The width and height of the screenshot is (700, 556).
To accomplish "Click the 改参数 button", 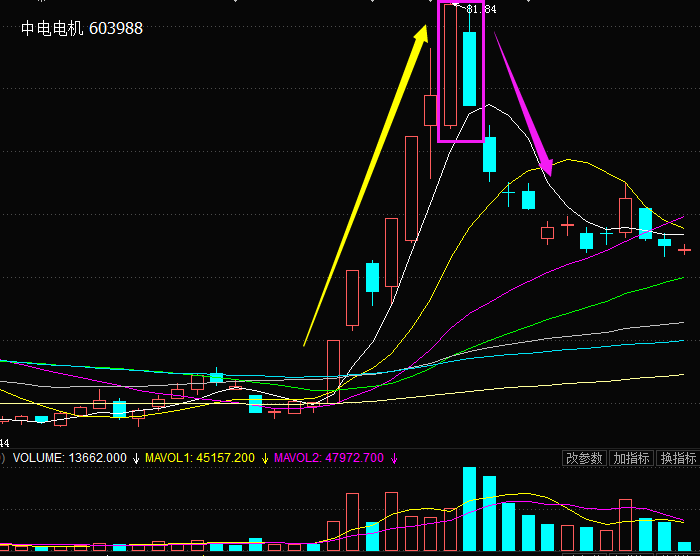I will [585, 458].
